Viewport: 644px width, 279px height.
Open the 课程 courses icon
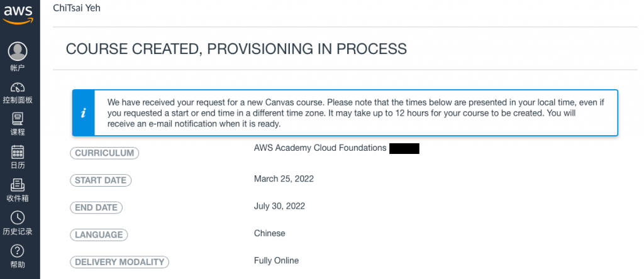18,119
